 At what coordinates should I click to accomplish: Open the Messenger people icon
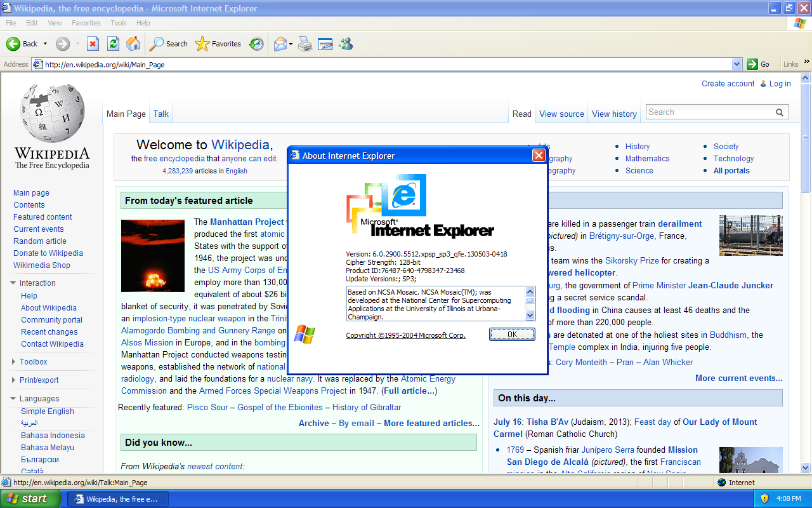click(346, 44)
